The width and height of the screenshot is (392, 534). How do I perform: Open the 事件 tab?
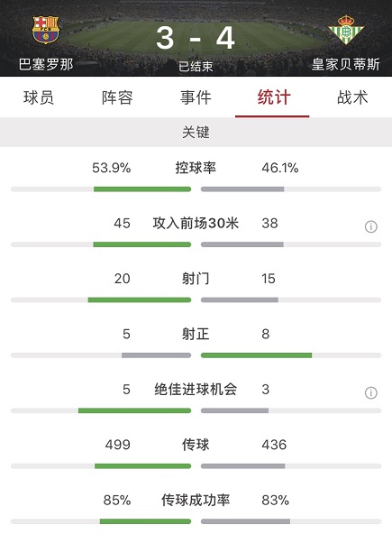[x=196, y=97]
